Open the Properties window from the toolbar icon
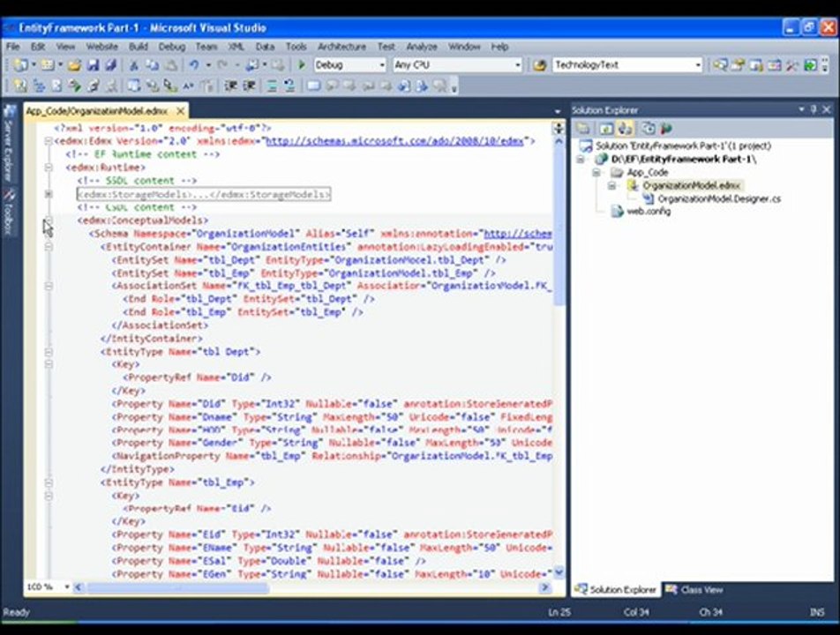 click(x=739, y=65)
